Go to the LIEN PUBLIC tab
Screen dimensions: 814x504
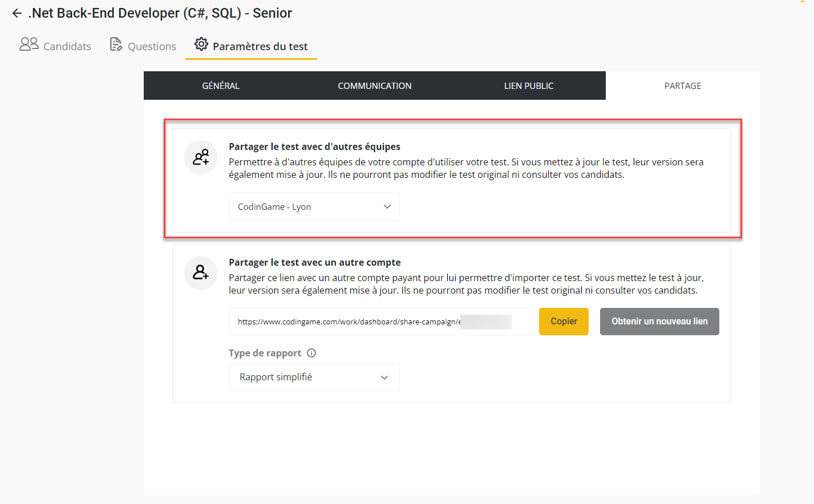pyautogui.click(x=528, y=86)
